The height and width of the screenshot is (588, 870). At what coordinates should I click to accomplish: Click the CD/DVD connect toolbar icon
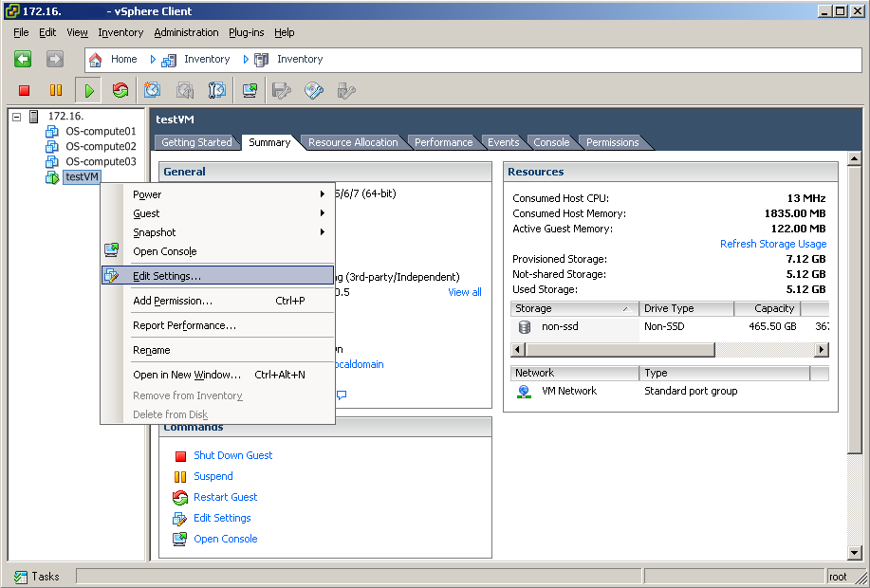coord(314,90)
